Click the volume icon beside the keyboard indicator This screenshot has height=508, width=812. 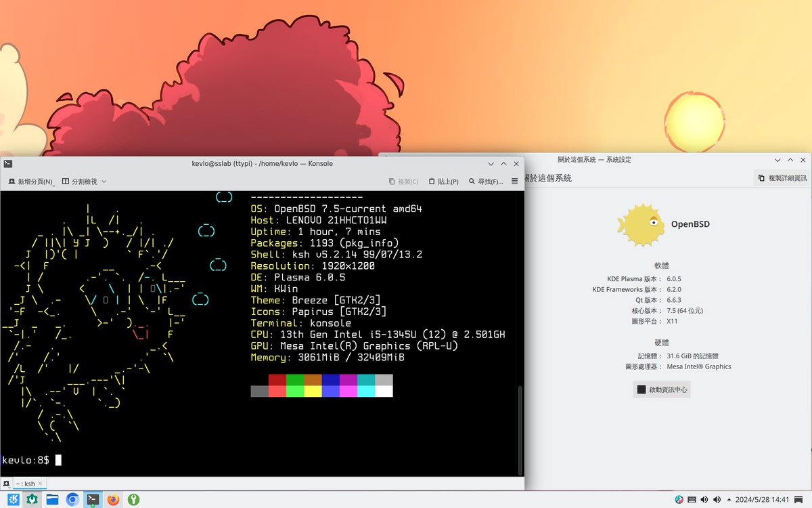(x=704, y=500)
